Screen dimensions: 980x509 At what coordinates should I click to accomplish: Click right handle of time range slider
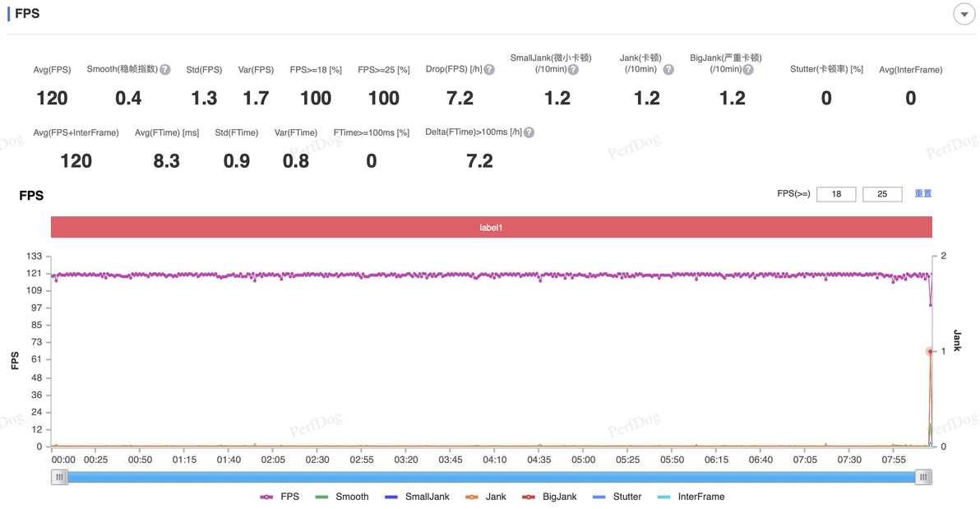coord(924,477)
